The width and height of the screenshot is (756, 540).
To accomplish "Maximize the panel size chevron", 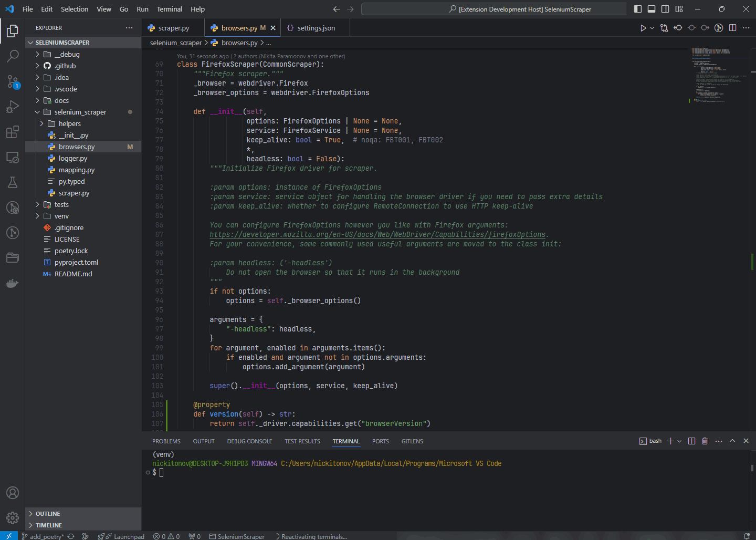I will click(x=732, y=441).
